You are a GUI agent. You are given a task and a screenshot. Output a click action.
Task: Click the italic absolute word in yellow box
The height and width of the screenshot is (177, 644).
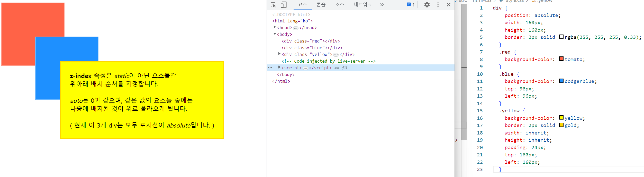(179, 125)
